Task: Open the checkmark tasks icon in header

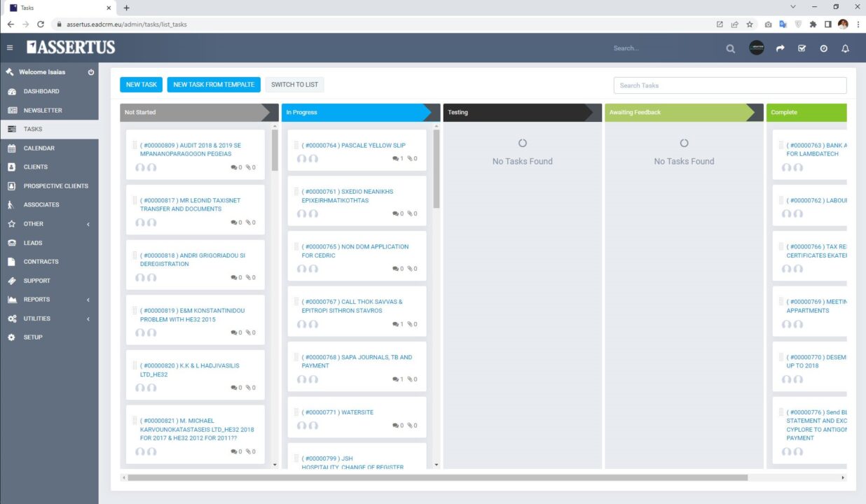Action: coord(802,48)
